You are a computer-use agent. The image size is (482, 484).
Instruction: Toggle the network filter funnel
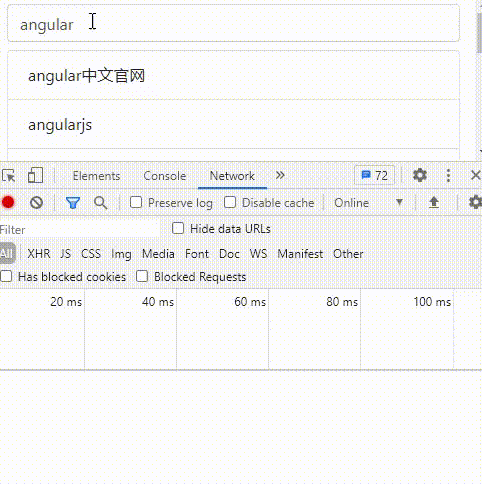point(73,203)
